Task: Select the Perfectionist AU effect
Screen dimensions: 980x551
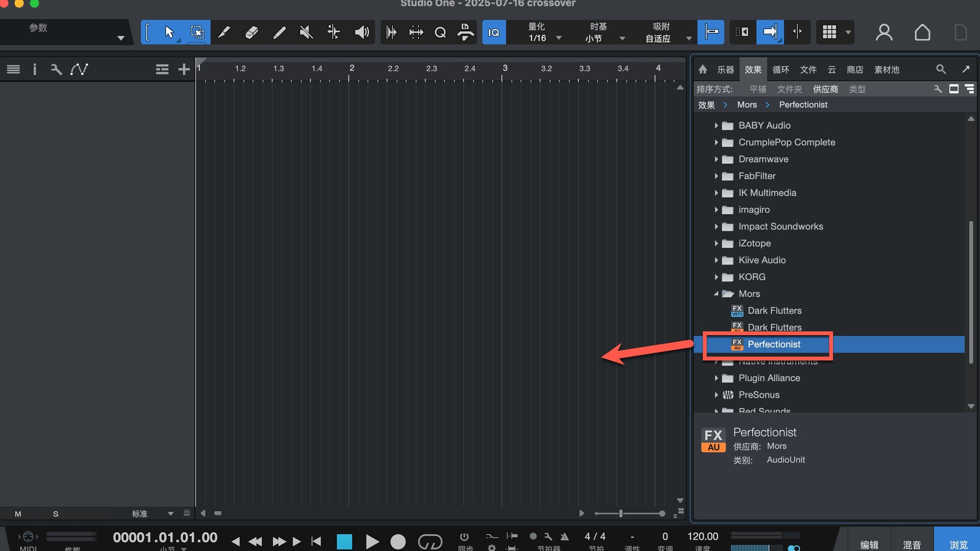Action: click(829, 344)
